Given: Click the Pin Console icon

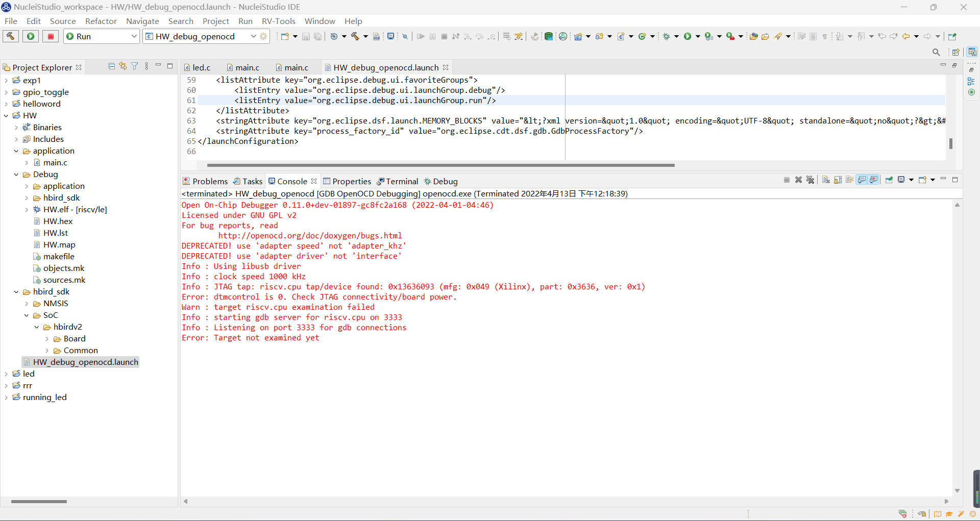Looking at the screenshot, I should coord(889,180).
